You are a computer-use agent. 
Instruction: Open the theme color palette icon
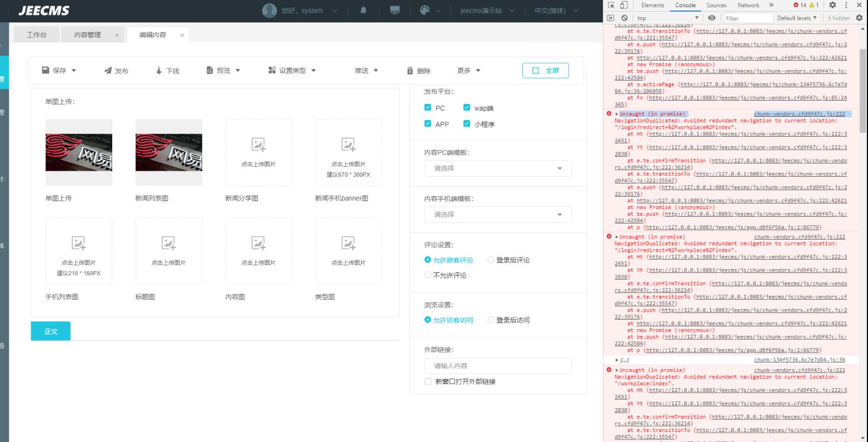point(425,11)
